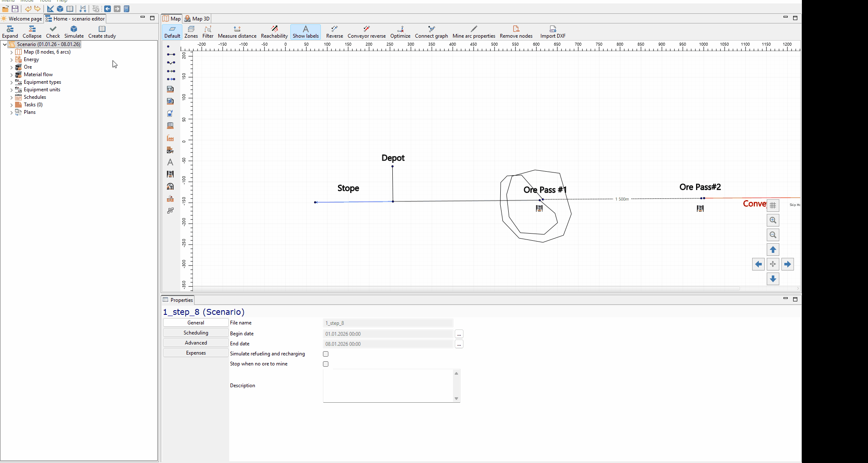Screen dimensions: 868x463
Task: Expand the Equipment types node
Action: [11, 82]
